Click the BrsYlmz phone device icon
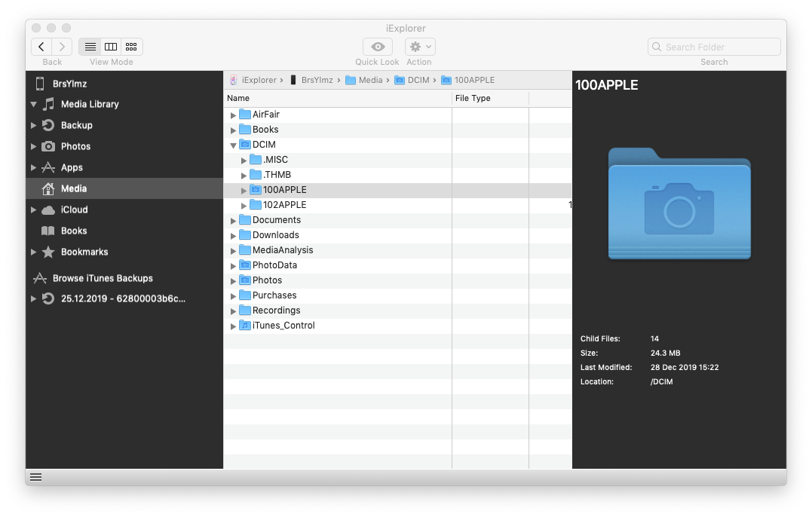The image size is (812, 517). 40,84
